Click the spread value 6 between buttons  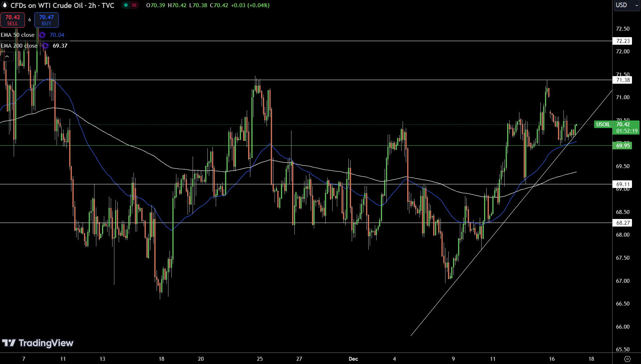pos(30,20)
